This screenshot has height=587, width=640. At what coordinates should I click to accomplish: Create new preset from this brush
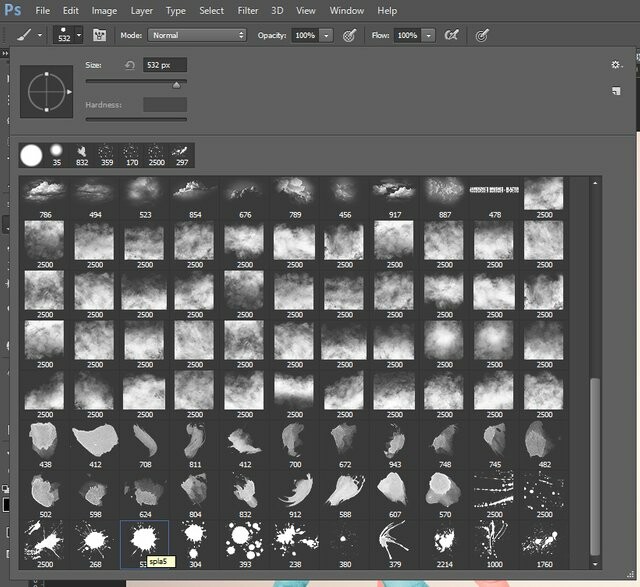(x=616, y=91)
